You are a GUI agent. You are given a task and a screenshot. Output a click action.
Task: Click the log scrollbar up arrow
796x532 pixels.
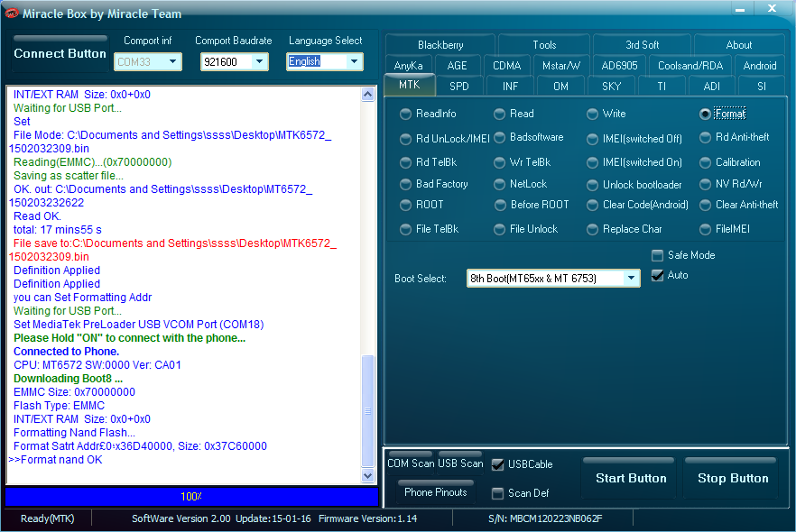368,95
